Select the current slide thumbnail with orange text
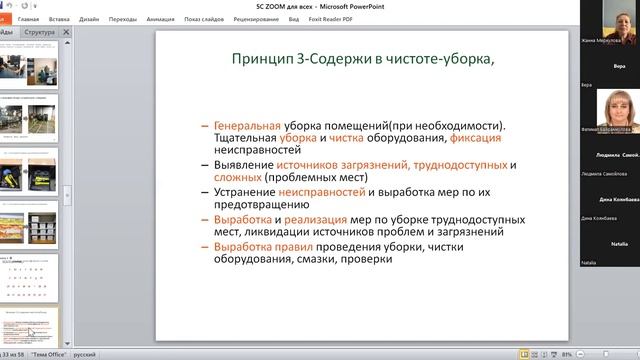Viewport: 640px width, 360px height. coord(29,327)
